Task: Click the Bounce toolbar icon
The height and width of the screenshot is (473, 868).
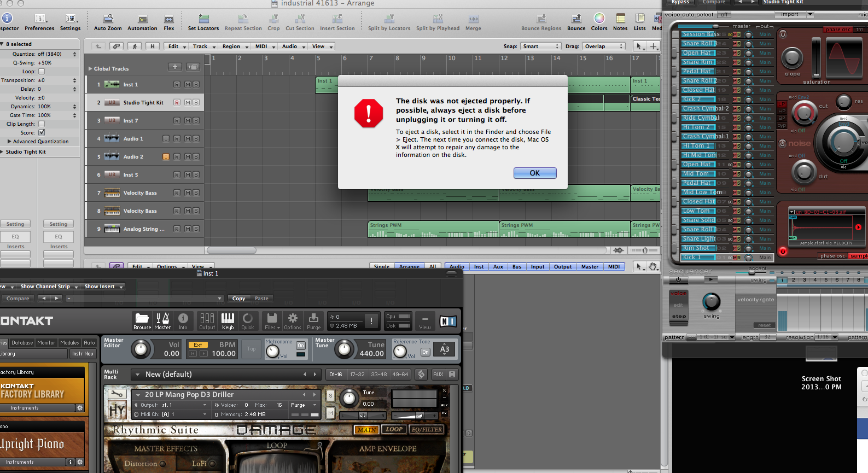Action: [x=576, y=22]
